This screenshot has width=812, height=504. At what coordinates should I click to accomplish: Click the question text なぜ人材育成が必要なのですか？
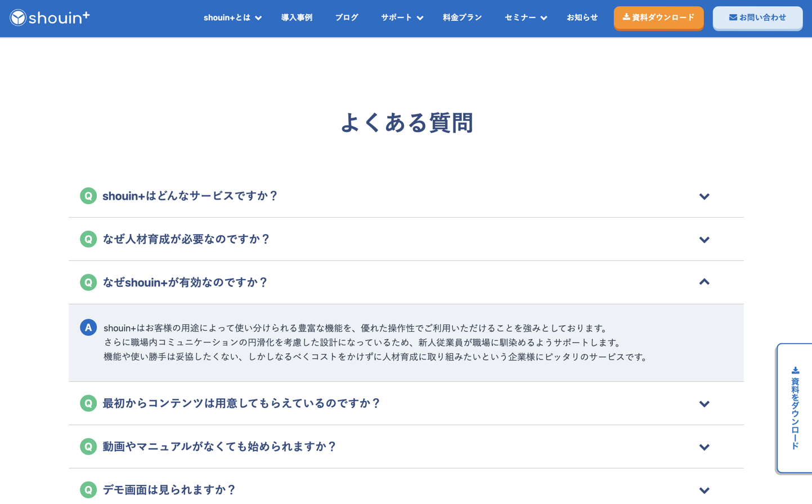coord(186,239)
